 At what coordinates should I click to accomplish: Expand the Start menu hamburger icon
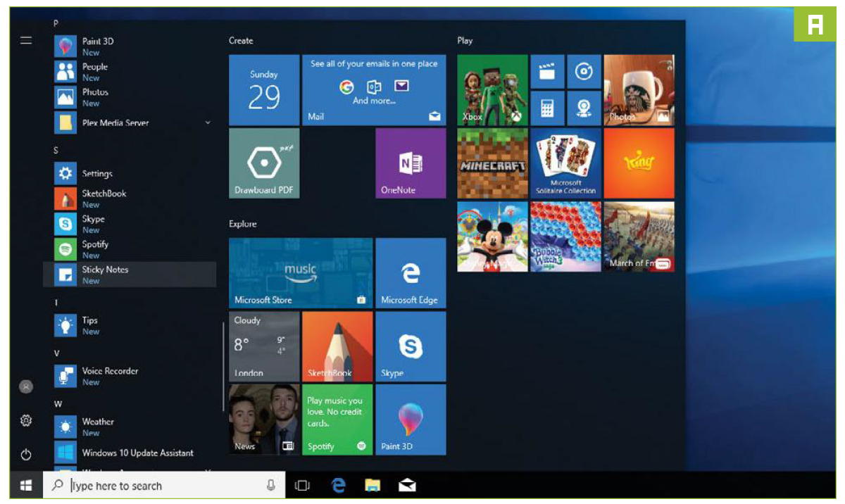(x=26, y=41)
